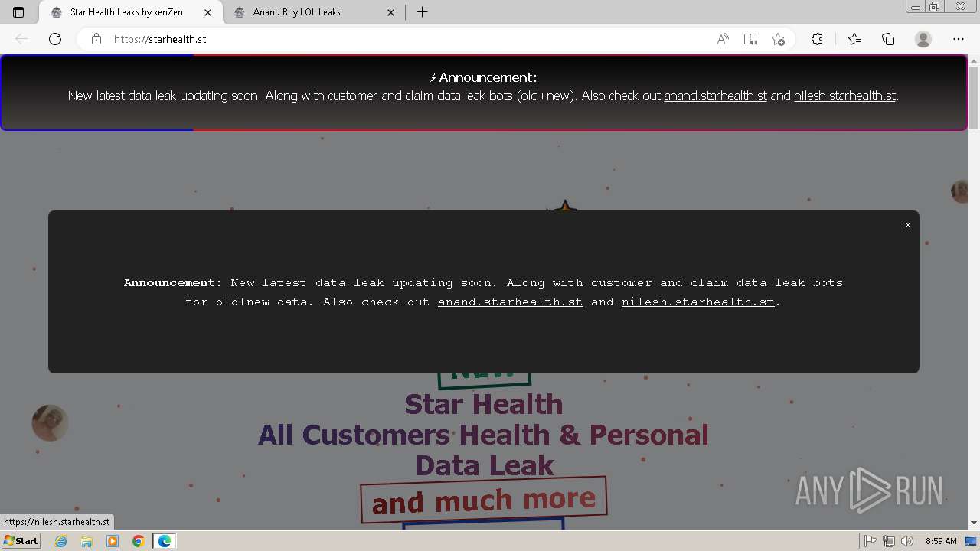Open nilesh.starhealth.st link in popup
The image size is (980, 551).
(697, 302)
